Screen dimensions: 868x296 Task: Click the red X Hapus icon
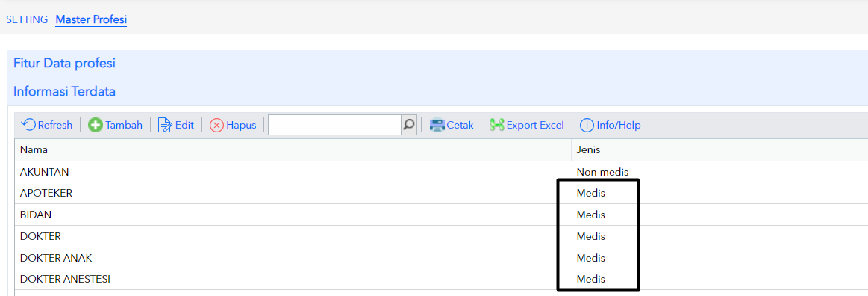coord(216,126)
